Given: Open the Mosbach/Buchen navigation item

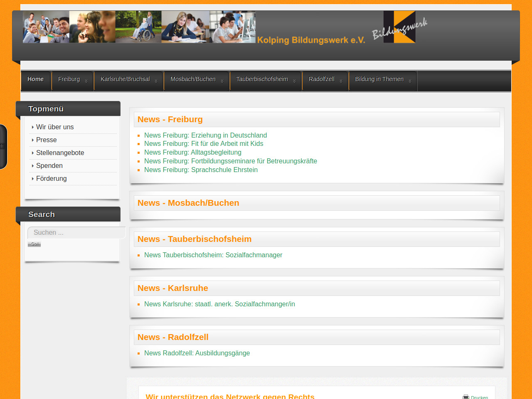Looking at the screenshot, I should [193, 79].
